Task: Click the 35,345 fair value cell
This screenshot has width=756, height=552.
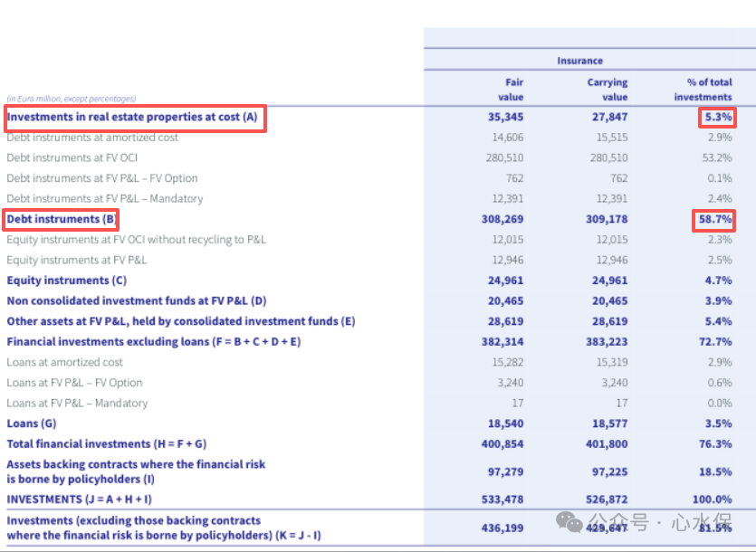Action: click(x=505, y=117)
